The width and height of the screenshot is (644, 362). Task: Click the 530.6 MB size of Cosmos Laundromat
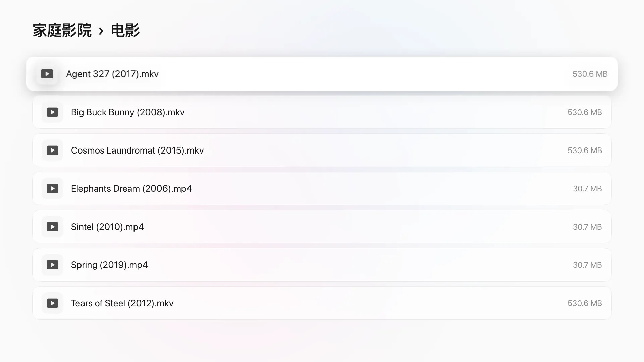tap(585, 150)
